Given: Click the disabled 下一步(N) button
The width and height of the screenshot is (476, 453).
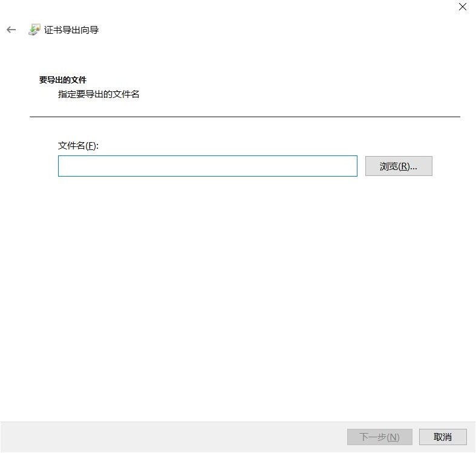Looking at the screenshot, I should tap(379, 437).
